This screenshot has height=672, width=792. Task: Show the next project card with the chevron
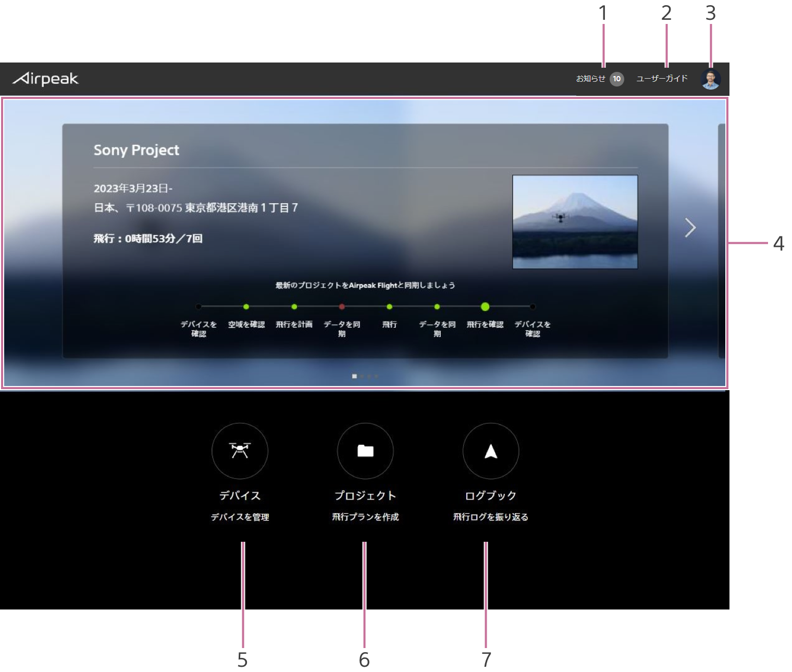(x=690, y=228)
